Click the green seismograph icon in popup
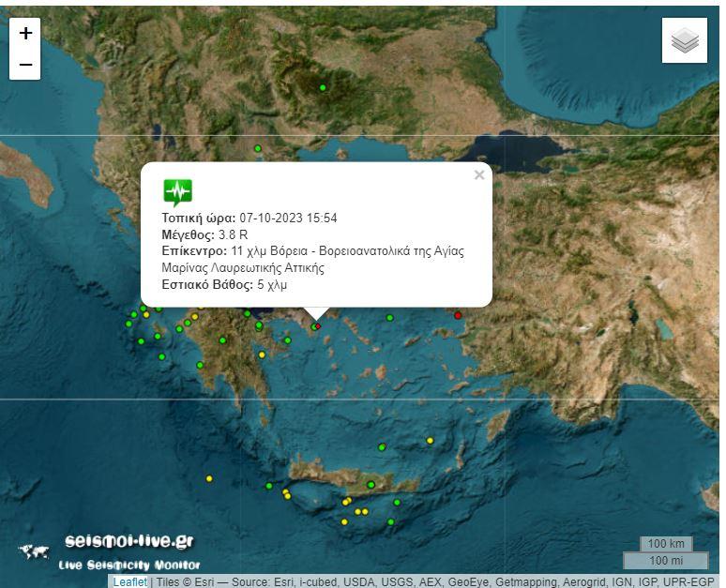The height and width of the screenshot is (588, 726). [177, 191]
